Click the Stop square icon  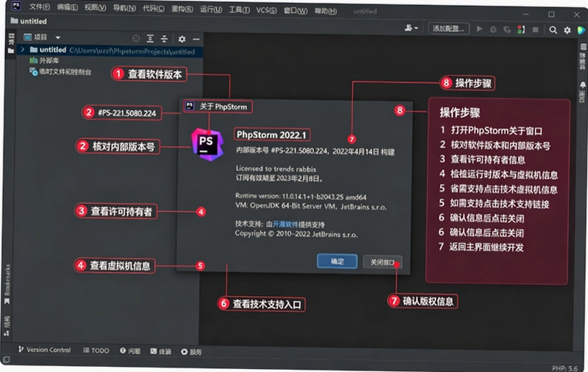pyautogui.click(x=535, y=30)
